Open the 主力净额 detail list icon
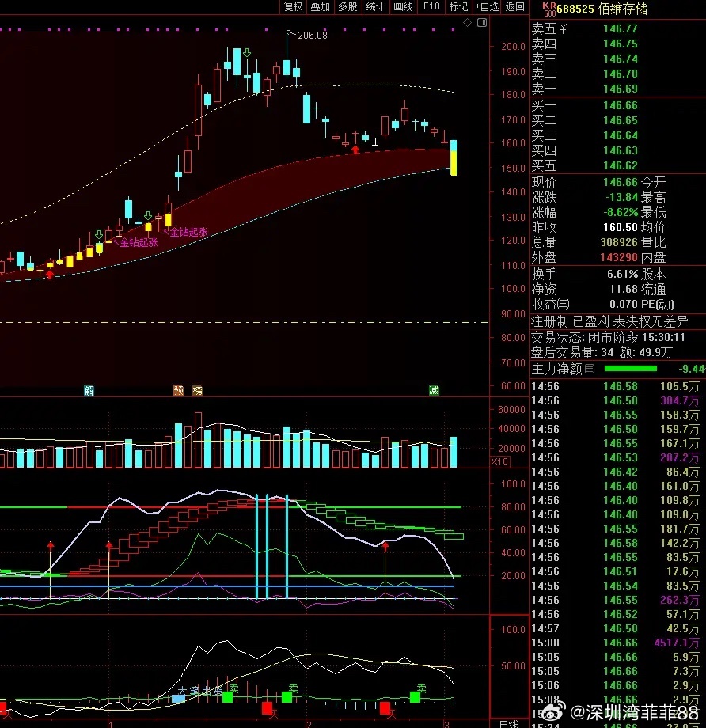Screen dimensions: 706x728 tap(590, 369)
